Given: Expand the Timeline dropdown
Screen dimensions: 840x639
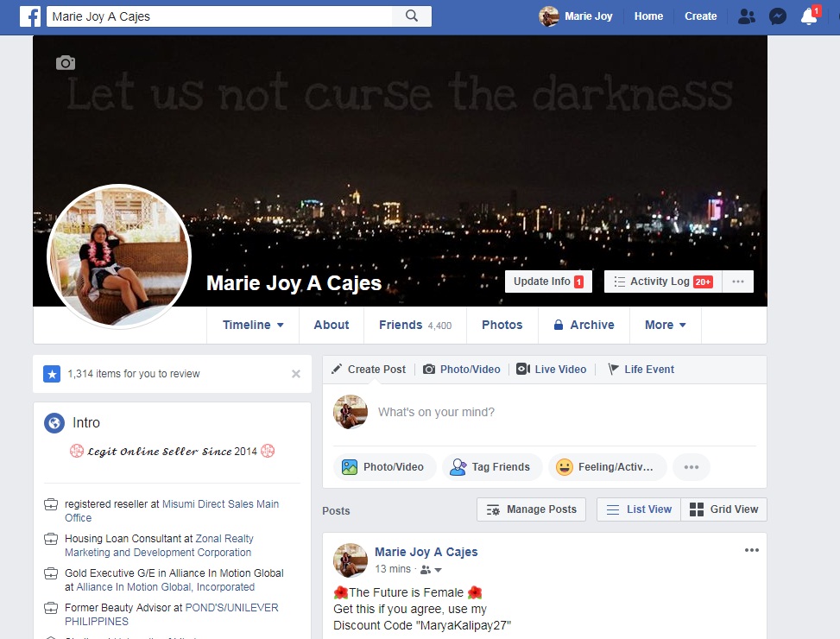Looking at the screenshot, I should pyautogui.click(x=253, y=326).
